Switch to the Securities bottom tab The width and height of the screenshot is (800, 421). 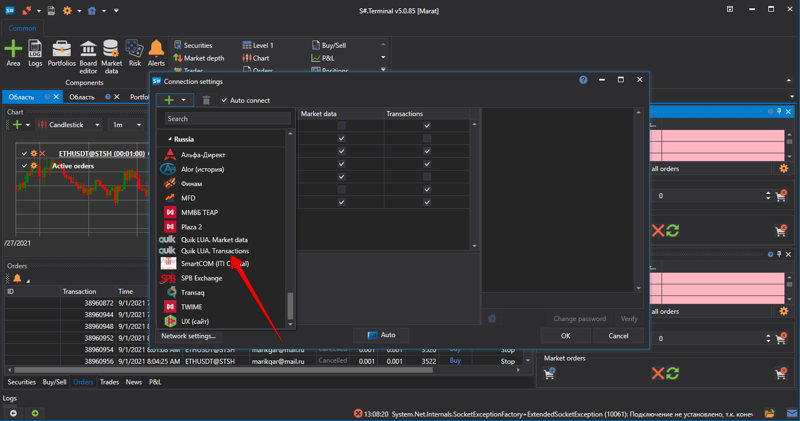point(21,382)
